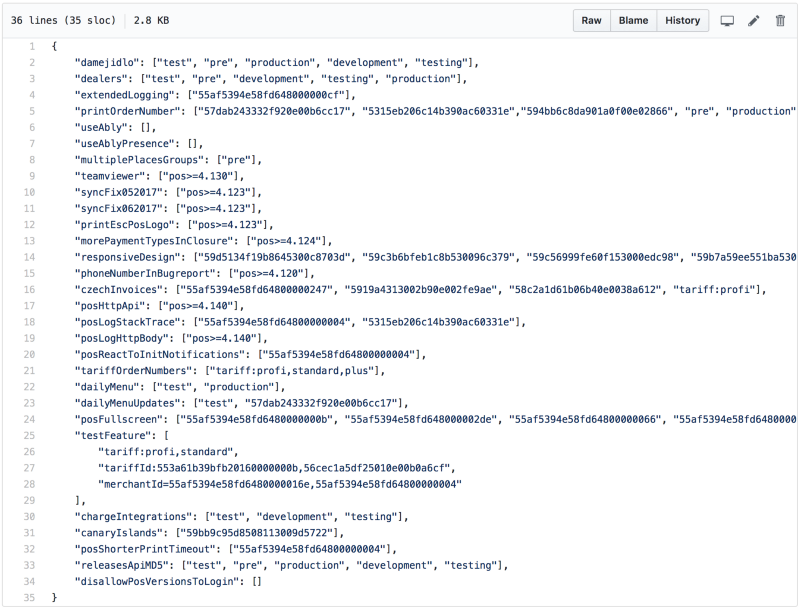
Task: Click the "dailyMenuUpdates" key
Action: [x=128, y=403]
